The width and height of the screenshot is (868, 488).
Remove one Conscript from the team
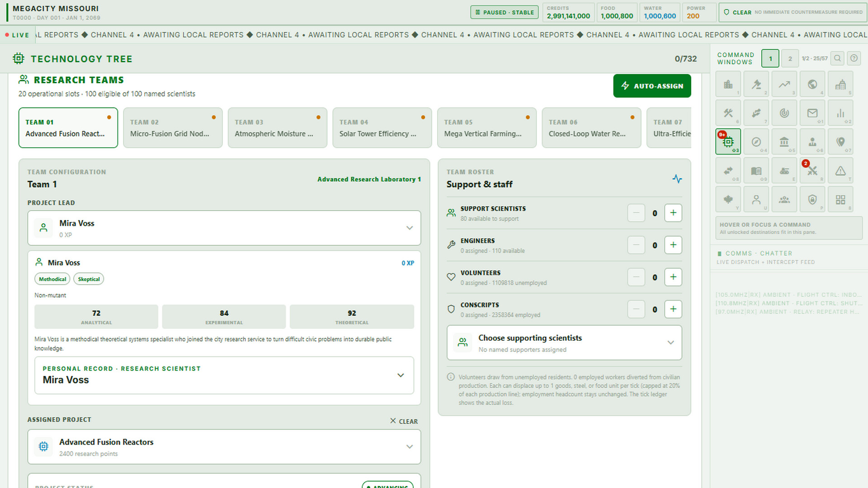click(636, 309)
